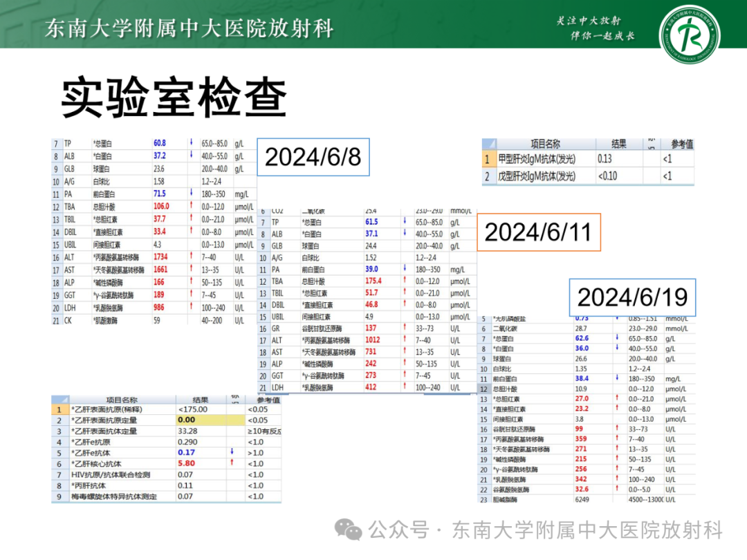The image size is (747, 560).
Task: Click GR value 137 in 6/11 table
Action: coord(371,328)
